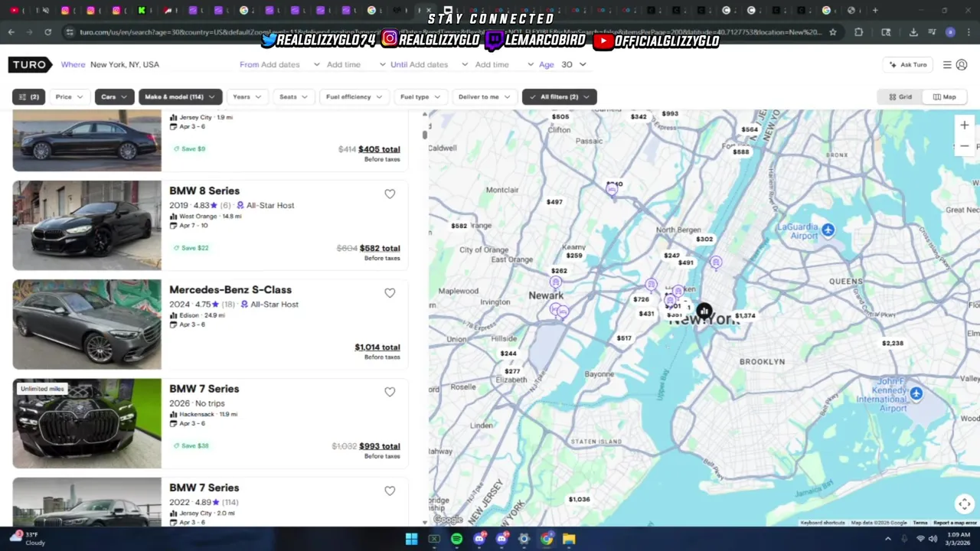The width and height of the screenshot is (980, 551).
Task: Switch results to Grid view
Action: (x=900, y=96)
